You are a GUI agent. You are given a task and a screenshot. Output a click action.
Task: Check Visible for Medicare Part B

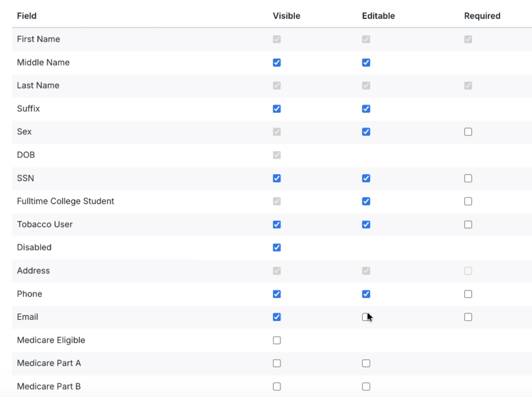[x=277, y=386]
